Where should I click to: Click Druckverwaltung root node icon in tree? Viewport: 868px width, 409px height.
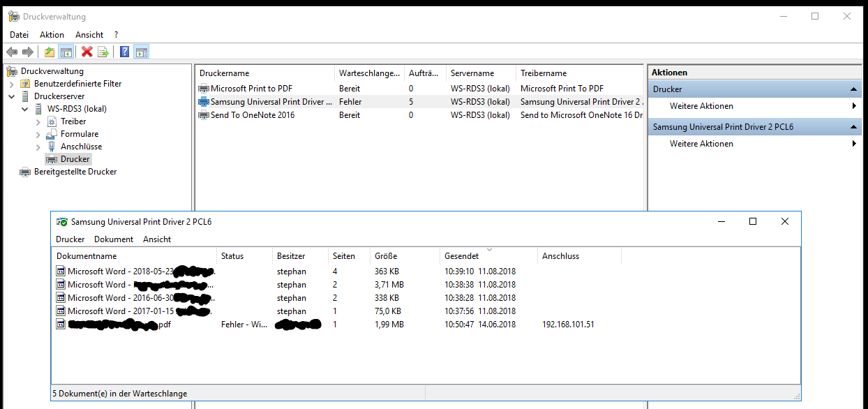click(x=13, y=70)
